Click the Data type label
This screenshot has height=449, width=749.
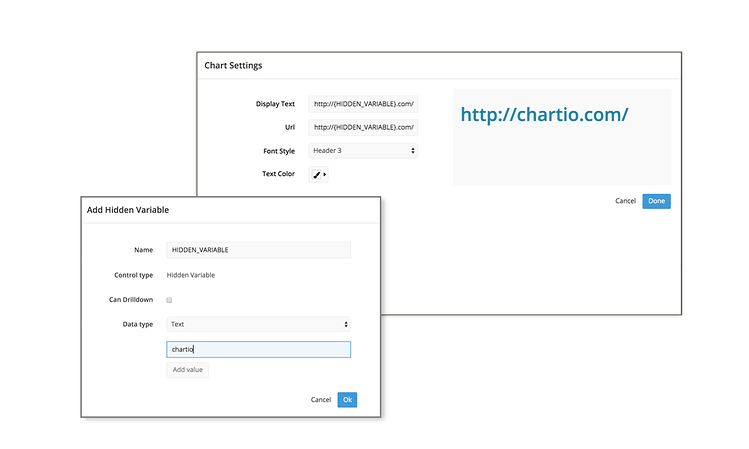(138, 324)
